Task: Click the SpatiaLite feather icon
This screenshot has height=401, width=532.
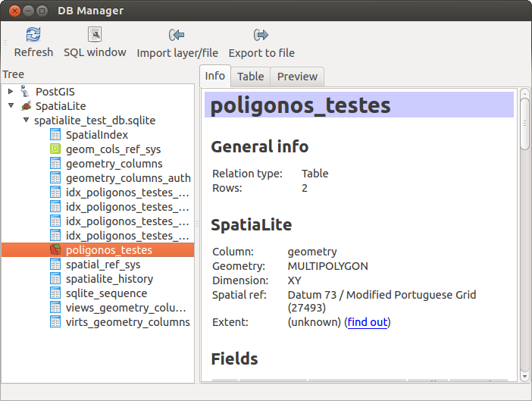Action: (26, 106)
